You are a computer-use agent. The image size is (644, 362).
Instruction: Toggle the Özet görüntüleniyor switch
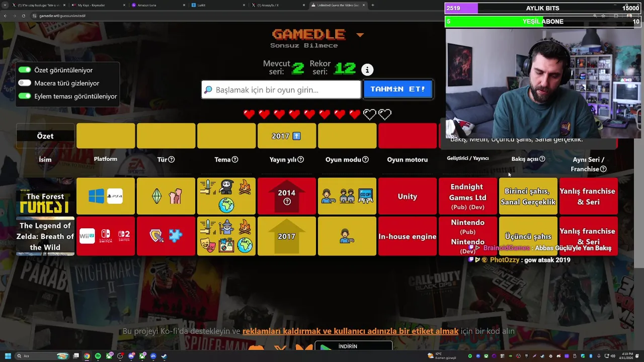[x=25, y=70]
